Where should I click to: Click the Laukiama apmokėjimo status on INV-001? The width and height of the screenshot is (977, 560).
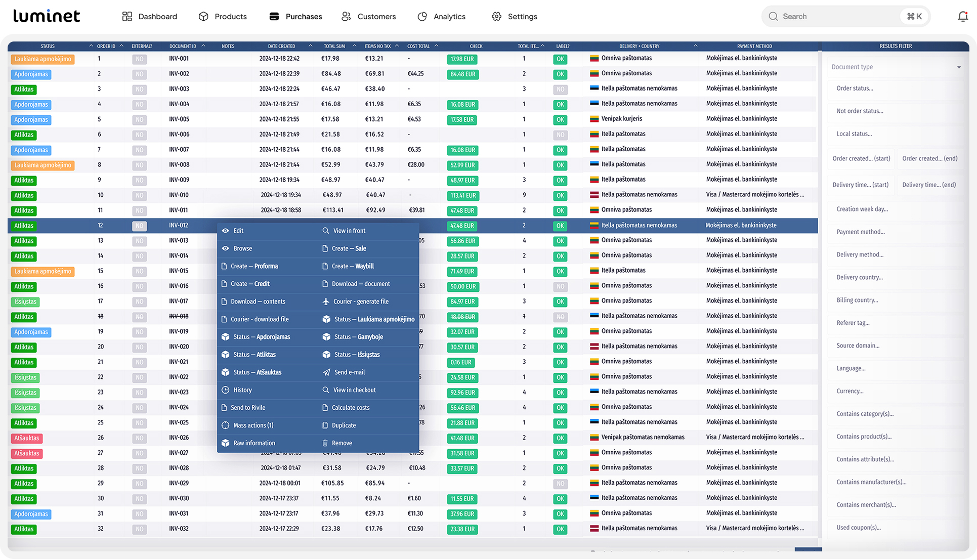coord(43,59)
